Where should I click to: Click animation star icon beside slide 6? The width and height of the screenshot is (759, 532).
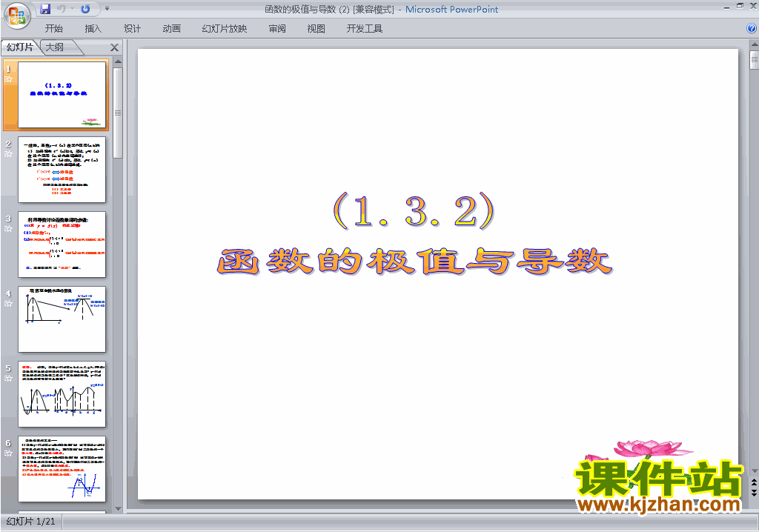(8, 453)
